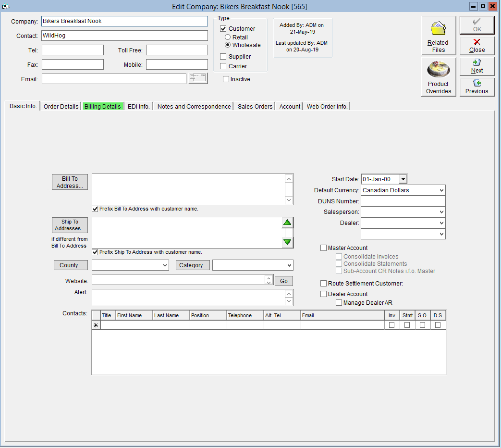The width and height of the screenshot is (501, 448).
Task: Go to Previous company record
Action: pyautogui.click(x=477, y=87)
